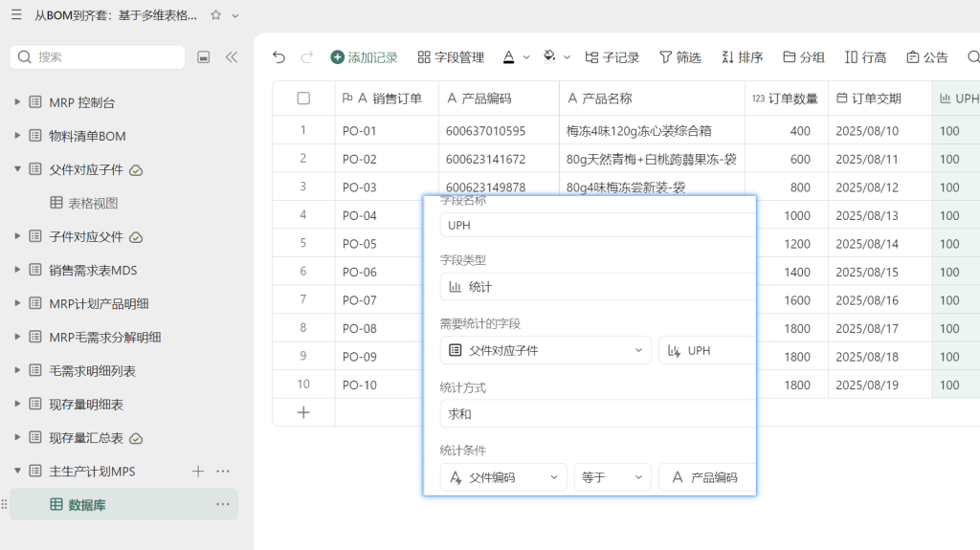
Task: Open the 等于 operator dropdown
Action: tap(612, 477)
